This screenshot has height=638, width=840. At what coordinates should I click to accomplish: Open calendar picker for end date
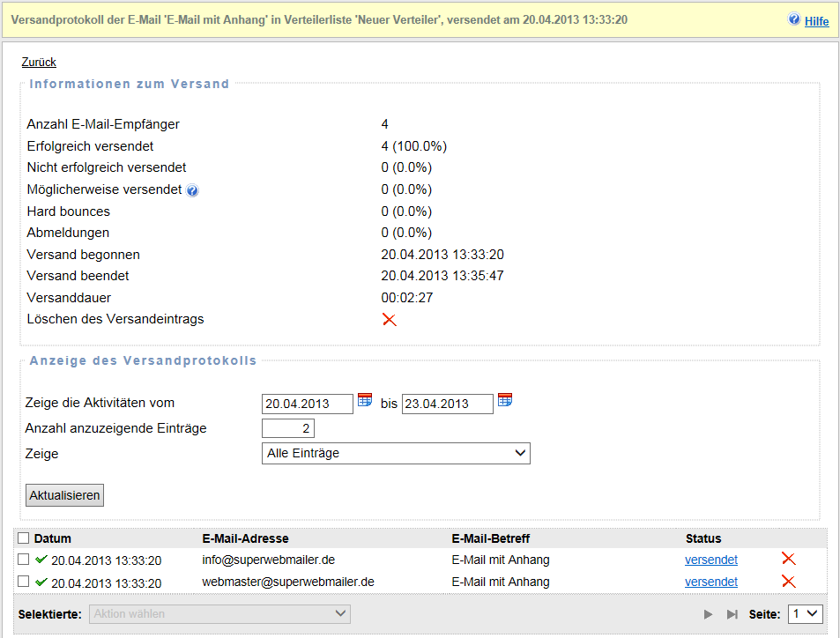point(505,400)
